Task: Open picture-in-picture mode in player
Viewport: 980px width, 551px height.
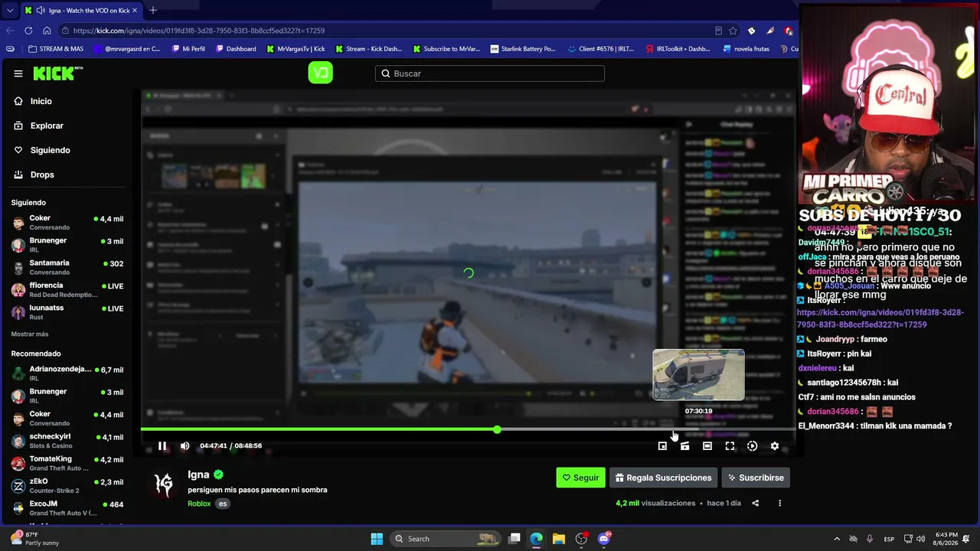Action: 662,446
